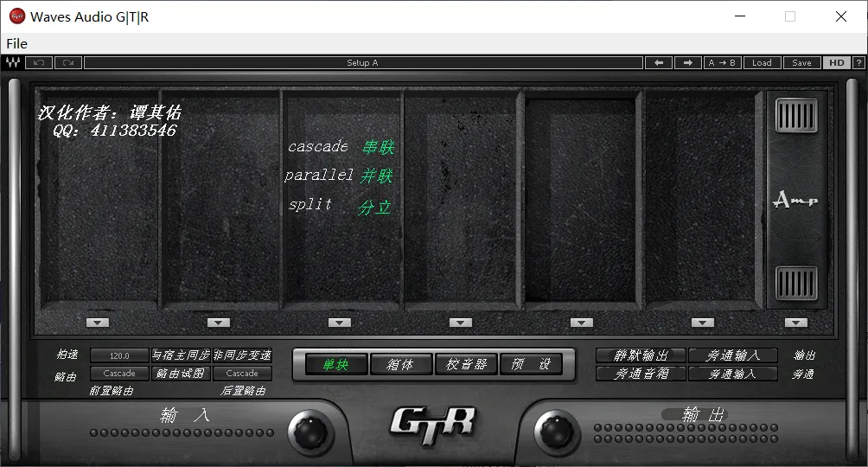Screen dimensions: 868x467
Task: Click the Redo arrow icon
Action: pos(68,62)
